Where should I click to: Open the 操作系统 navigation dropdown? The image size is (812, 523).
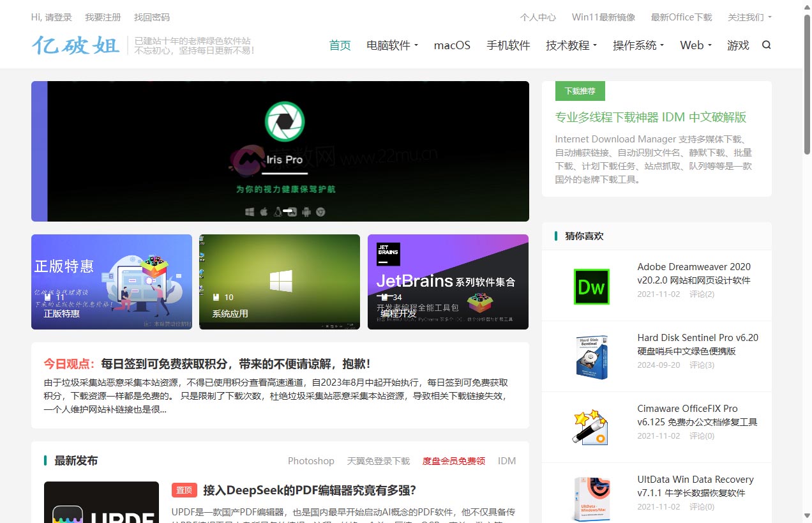pos(638,45)
